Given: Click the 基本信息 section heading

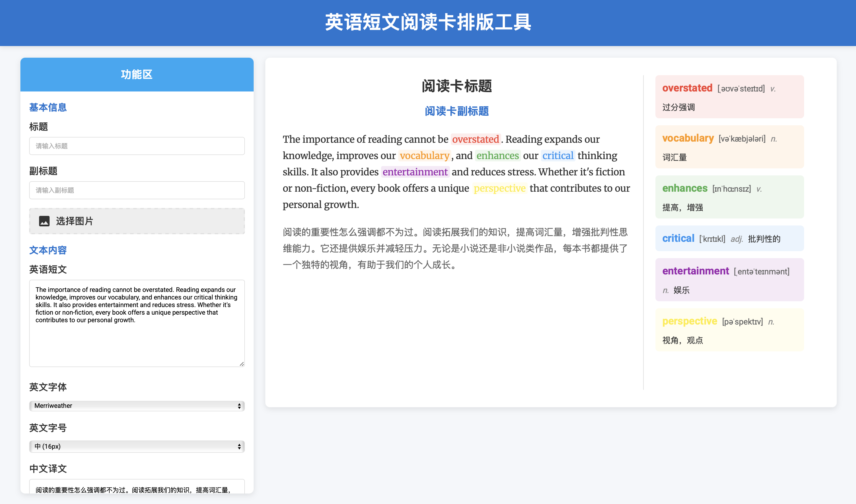Looking at the screenshot, I should (48, 107).
